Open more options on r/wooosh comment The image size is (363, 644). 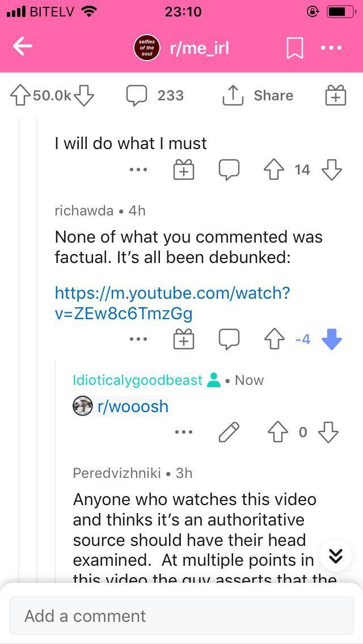click(x=183, y=433)
